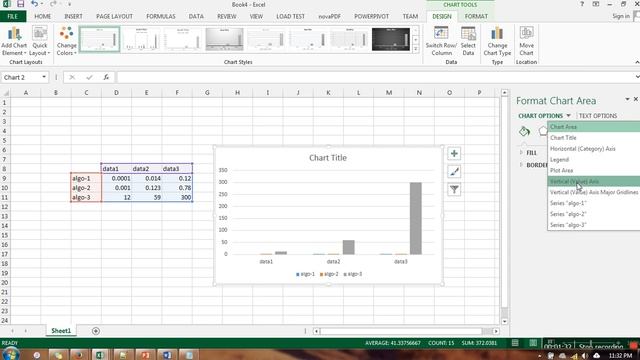Click the Save icon in quick access toolbar
Image resolution: width=640 pixels, height=360 pixels.
pyautogui.click(x=20, y=4)
